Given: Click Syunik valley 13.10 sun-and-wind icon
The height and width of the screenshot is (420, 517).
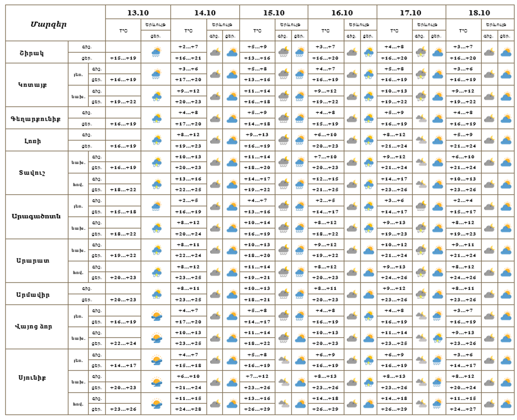Looking at the screenshot, I should coord(156,404).
